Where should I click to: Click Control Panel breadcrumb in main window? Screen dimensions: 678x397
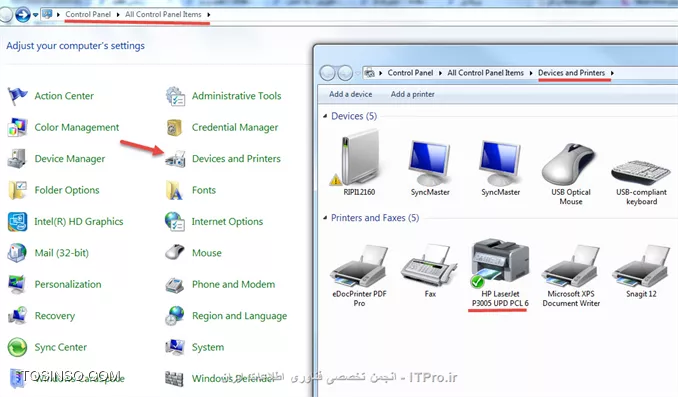click(88, 14)
